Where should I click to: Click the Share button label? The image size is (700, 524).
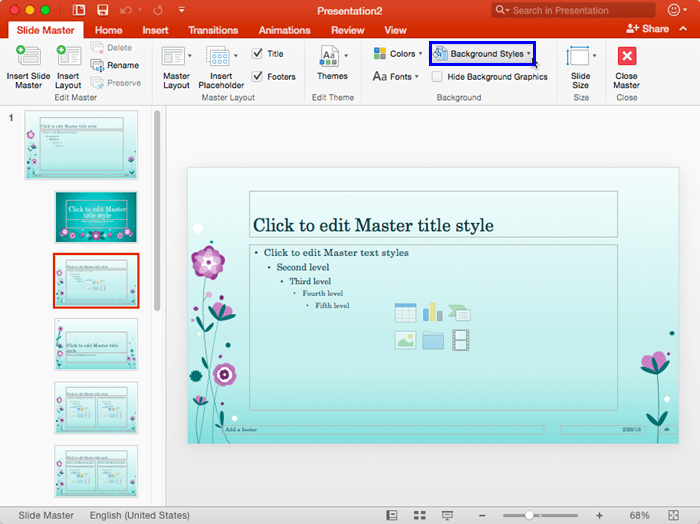click(x=655, y=29)
